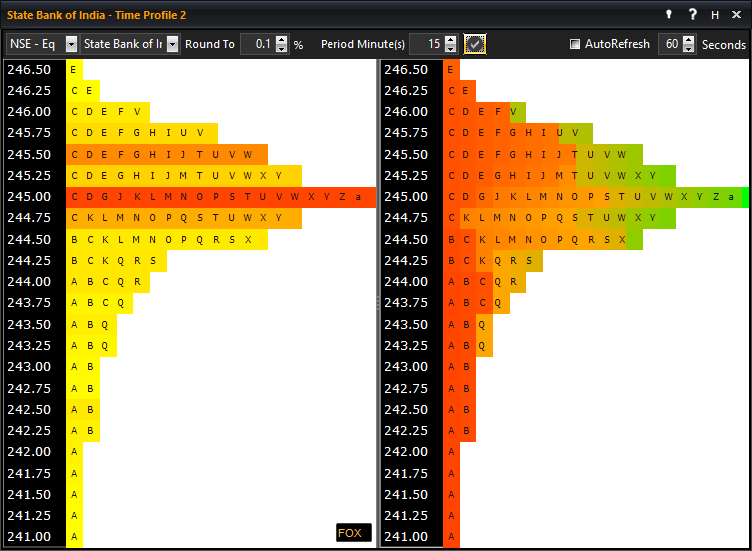Click the pin icon in title bar

669,14
